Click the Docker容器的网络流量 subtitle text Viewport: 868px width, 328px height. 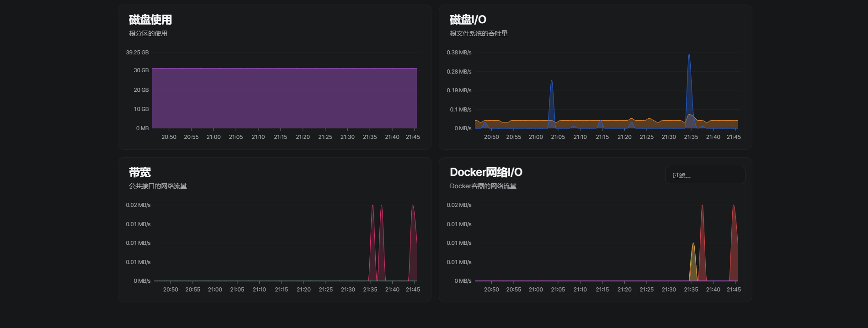tap(483, 186)
